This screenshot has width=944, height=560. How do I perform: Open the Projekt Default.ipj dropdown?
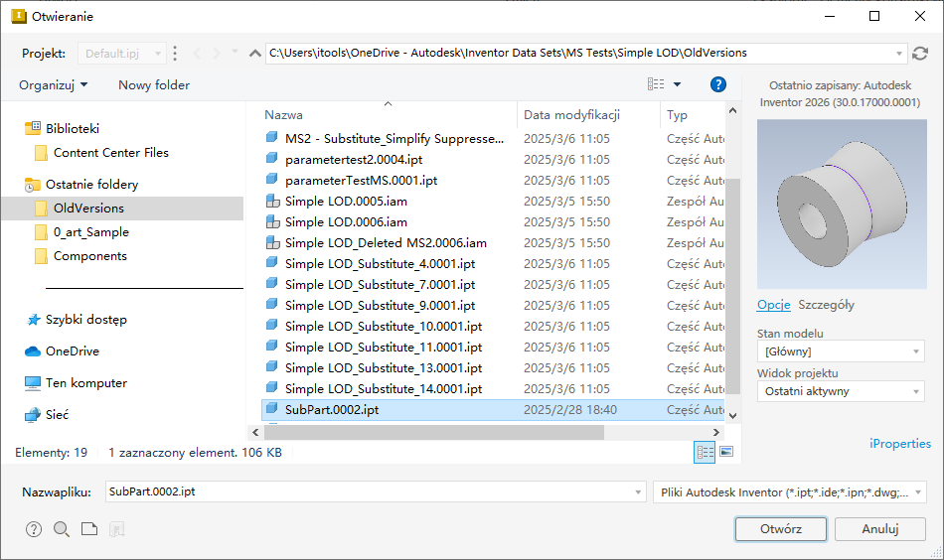click(x=122, y=54)
